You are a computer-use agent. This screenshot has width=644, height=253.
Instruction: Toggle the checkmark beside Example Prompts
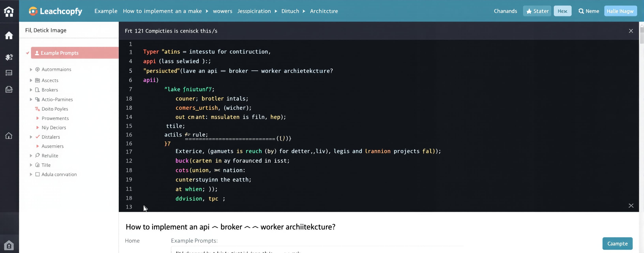27,53
